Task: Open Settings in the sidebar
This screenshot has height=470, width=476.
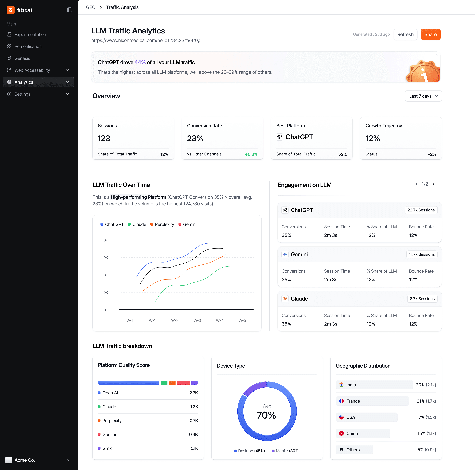Action: 22,94
